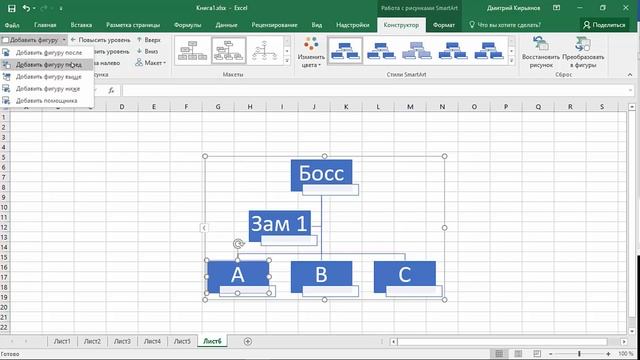
Task: Switch to the Вид tab
Action: tap(317, 25)
